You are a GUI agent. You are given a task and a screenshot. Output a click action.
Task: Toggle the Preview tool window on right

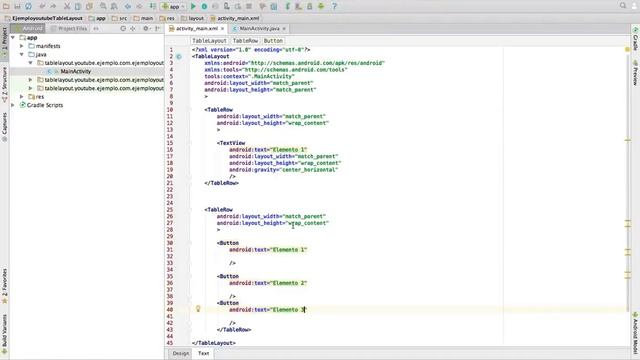[636, 73]
